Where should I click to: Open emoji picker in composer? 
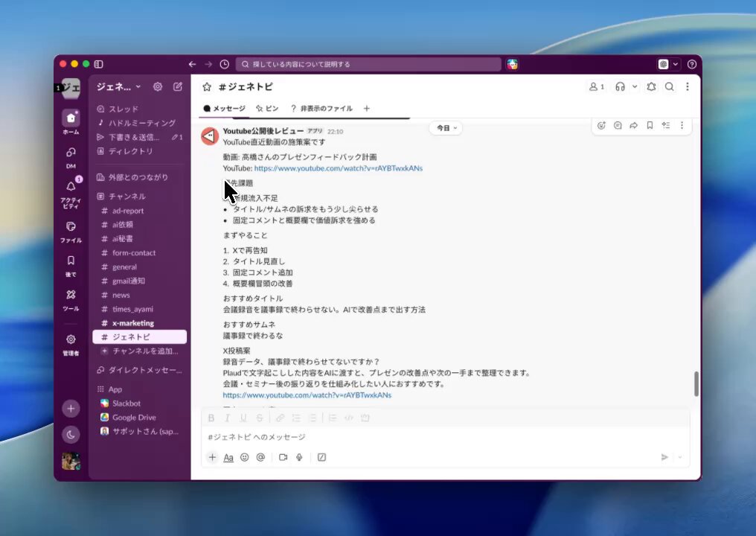coord(245,457)
